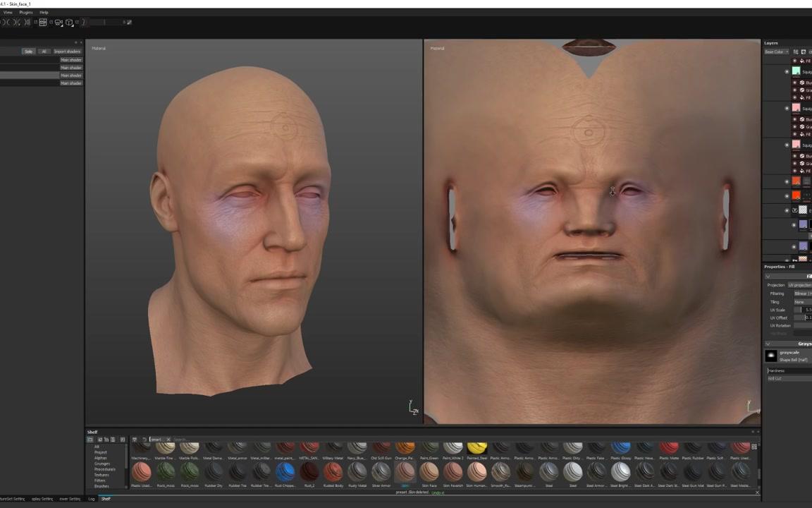Toggle visibility of the blue layer near the bottom
Image resolution: width=812 pixels, height=508 pixels.
pyautogui.click(x=794, y=246)
